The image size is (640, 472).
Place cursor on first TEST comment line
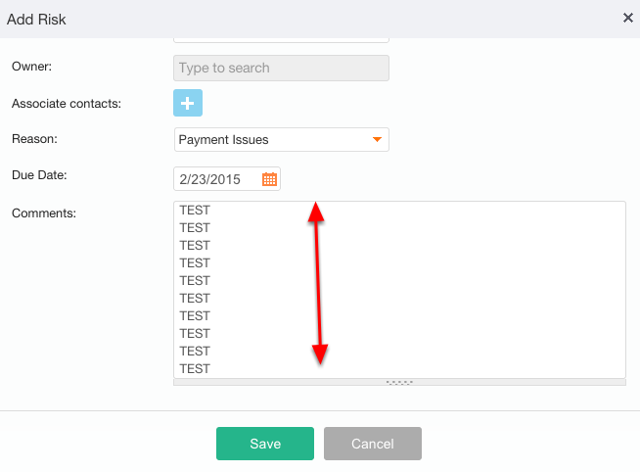pyautogui.click(x=195, y=210)
